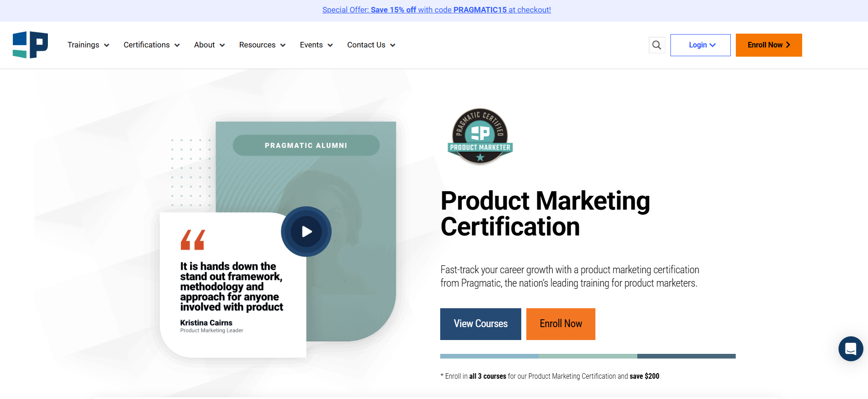Click the Pragmatic logo in the header

(30, 45)
